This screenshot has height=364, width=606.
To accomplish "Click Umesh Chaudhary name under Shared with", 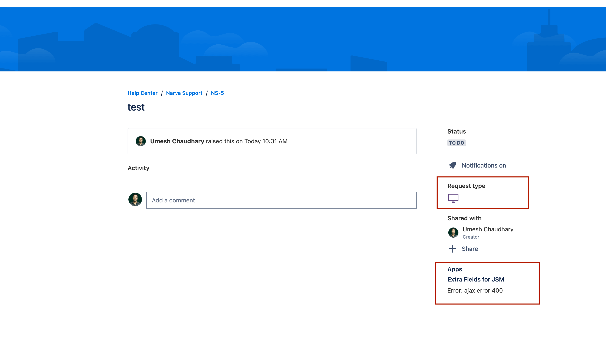I will pos(488,229).
